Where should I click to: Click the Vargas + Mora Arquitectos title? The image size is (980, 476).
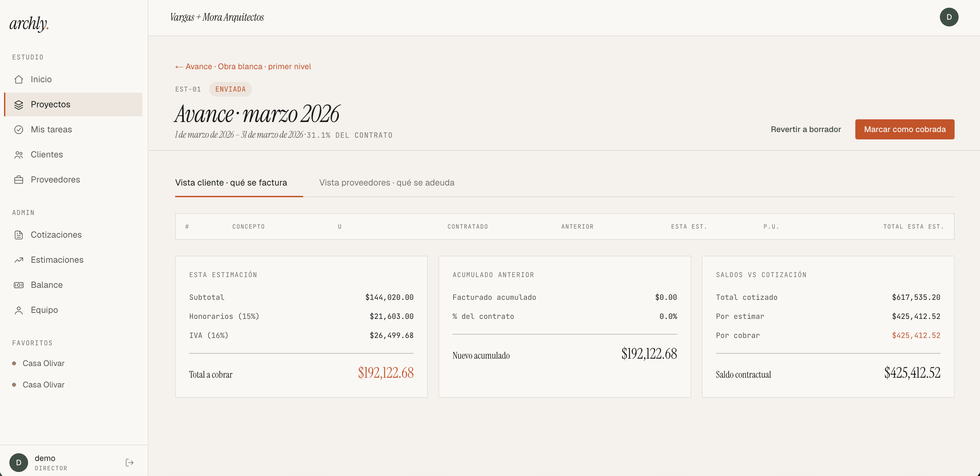tap(217, 17)
